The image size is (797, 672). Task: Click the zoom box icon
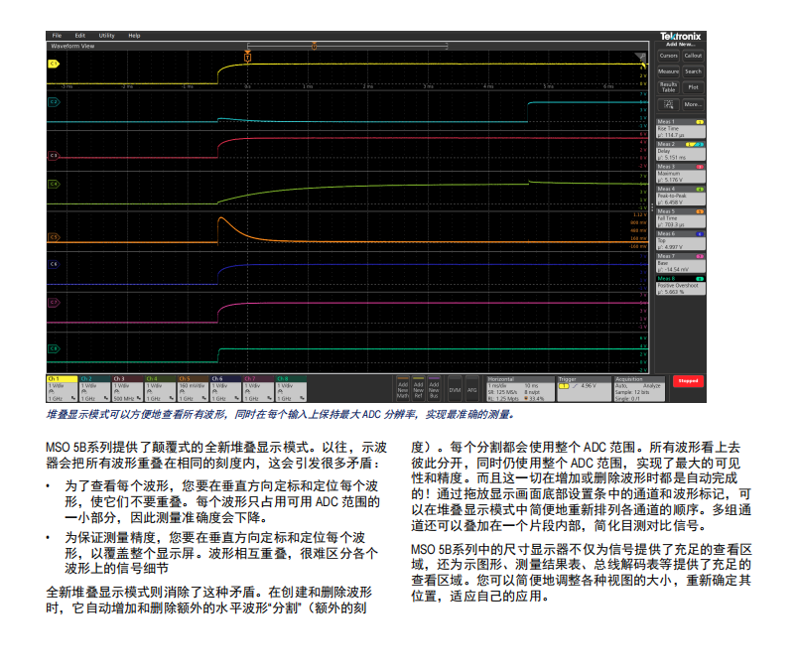(x=668, y=104)
